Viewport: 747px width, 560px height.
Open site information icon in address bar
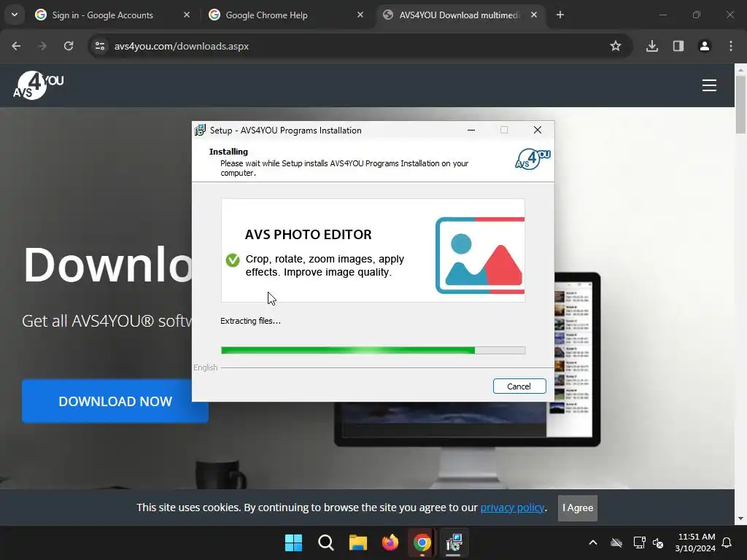tap(100, 46)
